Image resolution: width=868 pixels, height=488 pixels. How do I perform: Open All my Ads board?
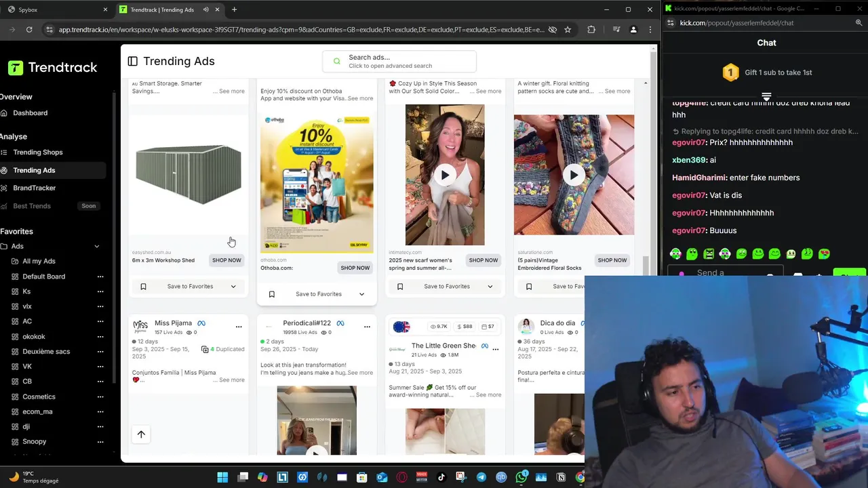pyautogui.click(x=39, y=261)
